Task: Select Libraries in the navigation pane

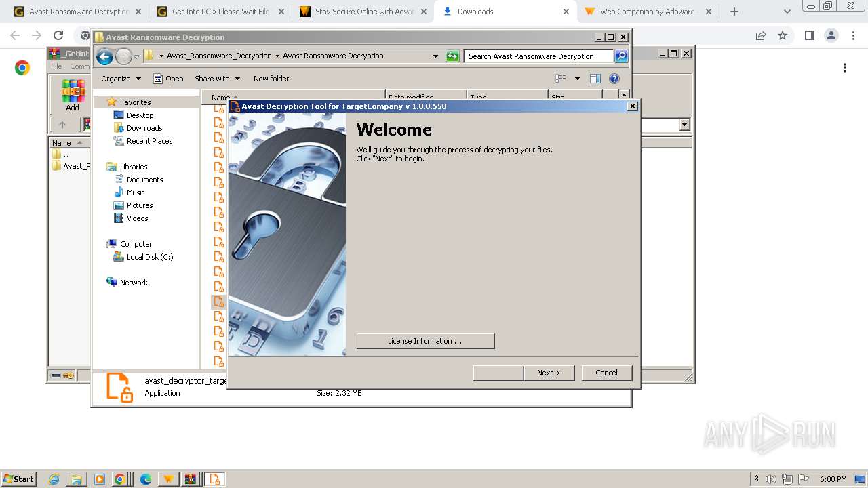Action: coord(134,167)
